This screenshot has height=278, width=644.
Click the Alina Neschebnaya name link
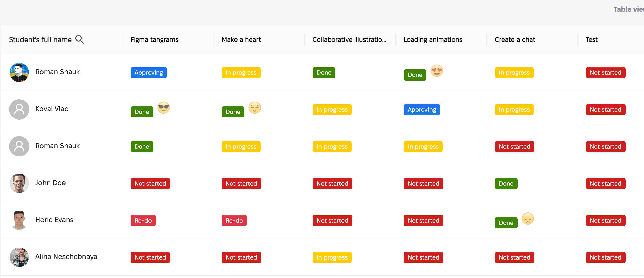[x=66, y=257]
